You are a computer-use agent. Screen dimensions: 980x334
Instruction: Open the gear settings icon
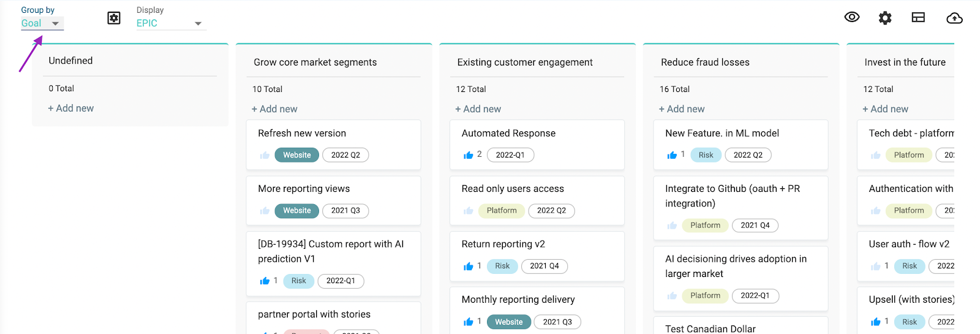[x=885, y=18]
